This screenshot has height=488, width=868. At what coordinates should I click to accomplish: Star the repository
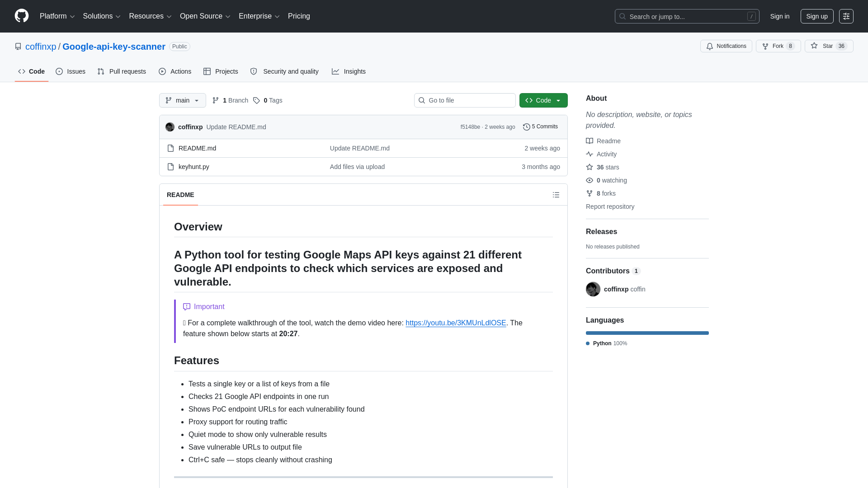829,46
